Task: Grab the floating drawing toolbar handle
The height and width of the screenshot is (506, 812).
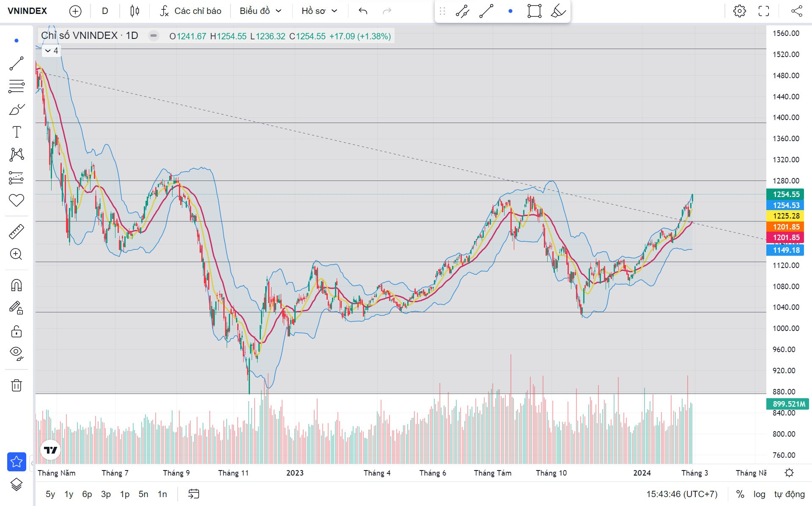Action: tap(442, 11)
